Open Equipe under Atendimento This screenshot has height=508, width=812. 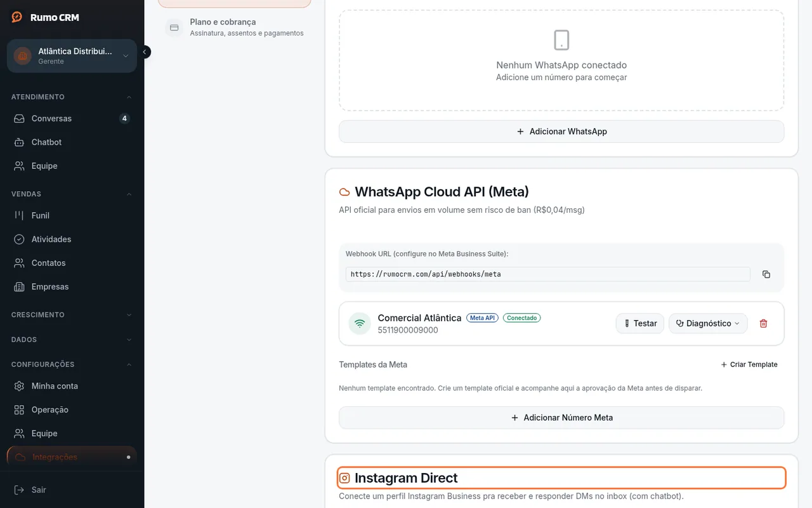click(x=72, y=166)
